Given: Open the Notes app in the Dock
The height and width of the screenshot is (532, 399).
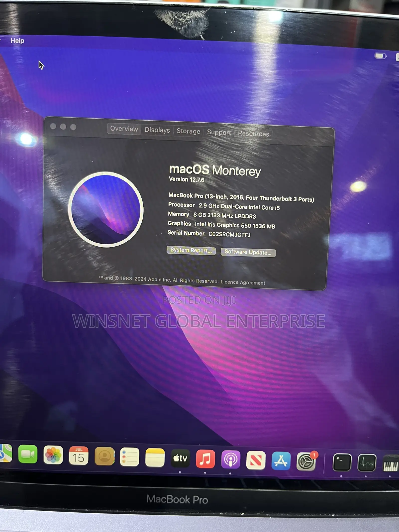Looking at the screenshot, I should 155,457.
